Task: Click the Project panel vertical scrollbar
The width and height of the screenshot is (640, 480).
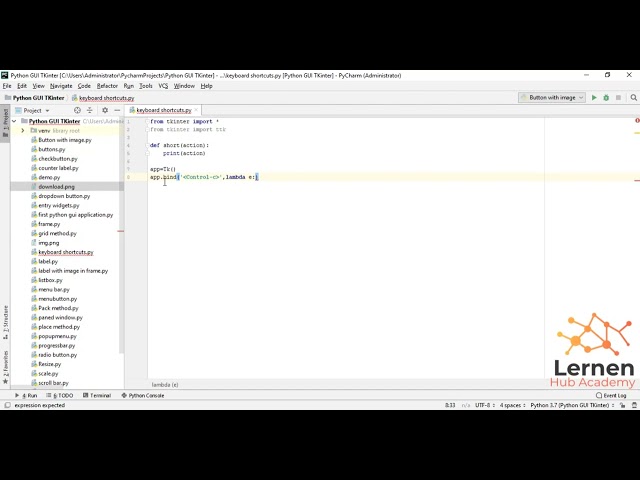Action: [121, 236]
